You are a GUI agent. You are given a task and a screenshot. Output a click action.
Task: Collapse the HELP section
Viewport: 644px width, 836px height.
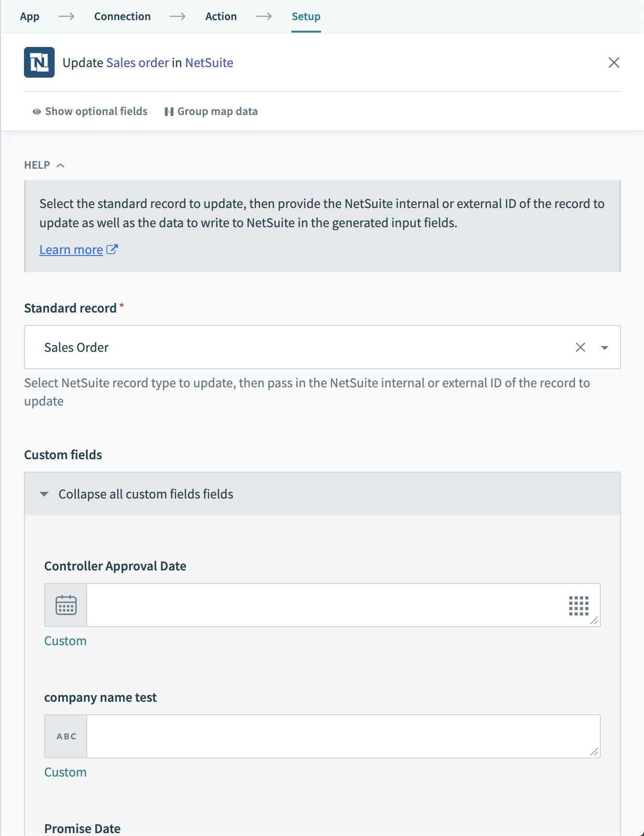point(61,164)
